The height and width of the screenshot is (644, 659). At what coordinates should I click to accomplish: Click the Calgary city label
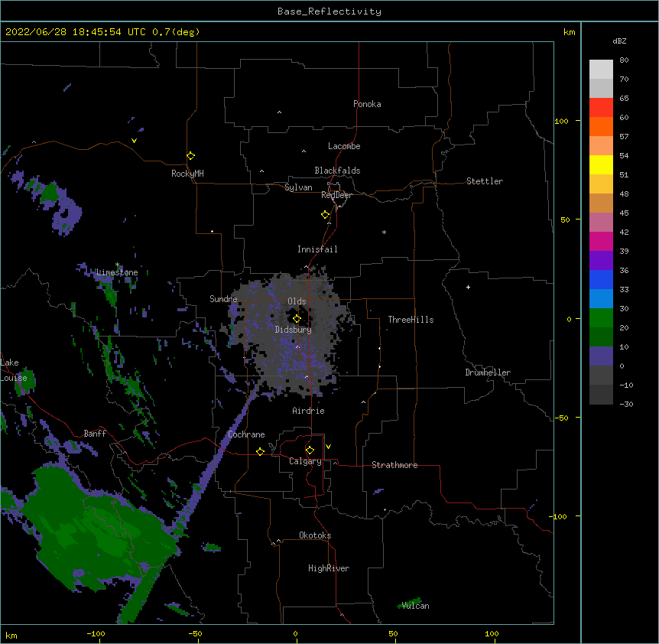305,461
